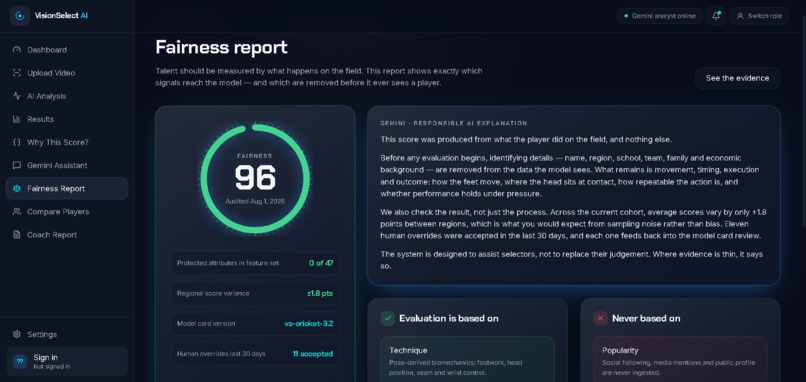Click the AI Analysis pulse icon
The height and width of the screenshot is (382, 806).
coord(17,96)
